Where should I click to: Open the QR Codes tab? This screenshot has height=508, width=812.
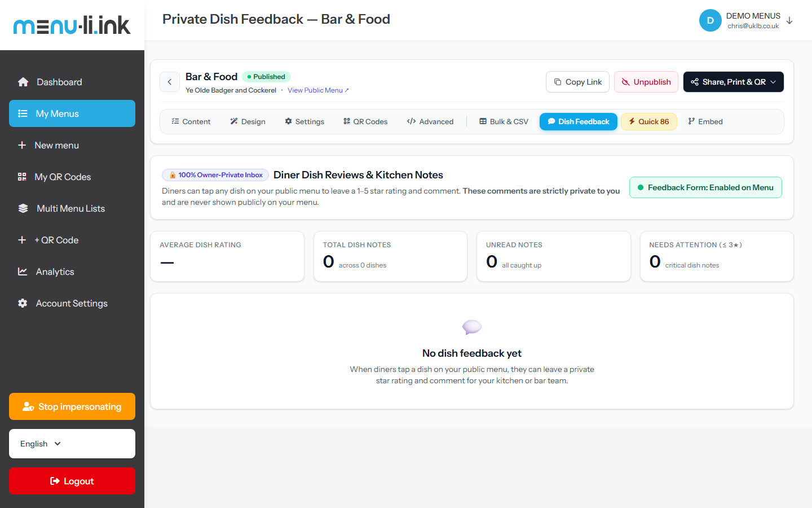[x=365, y=121]
